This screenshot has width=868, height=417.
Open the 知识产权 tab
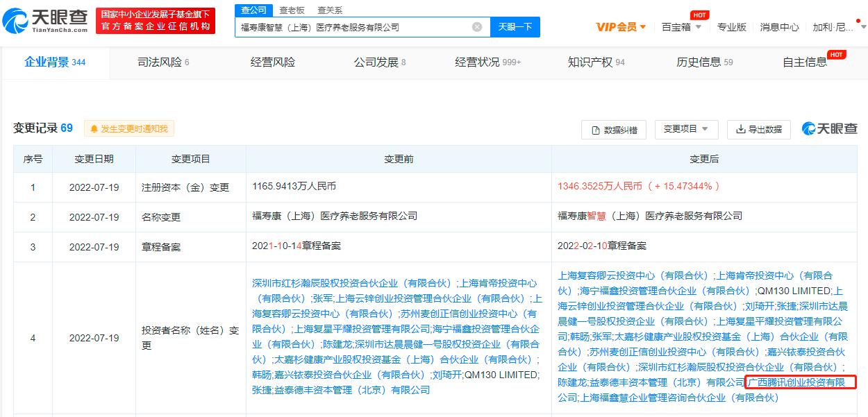(596, 62)
